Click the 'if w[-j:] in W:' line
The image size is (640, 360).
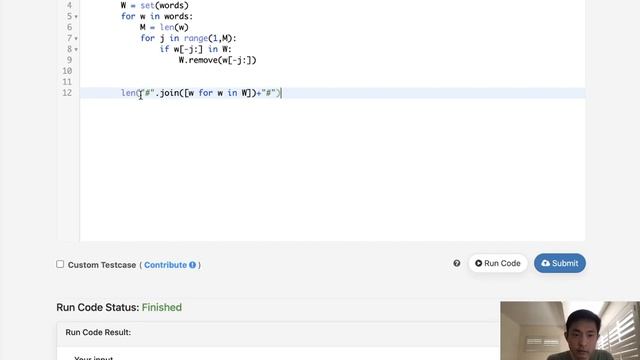click(196, 49)
